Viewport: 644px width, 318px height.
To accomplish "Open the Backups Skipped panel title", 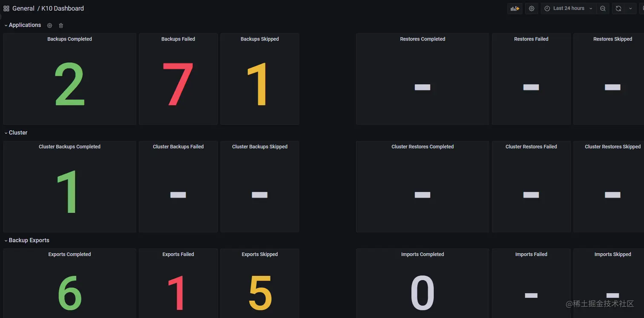I will pyautogui.click(x=260, y=39).
